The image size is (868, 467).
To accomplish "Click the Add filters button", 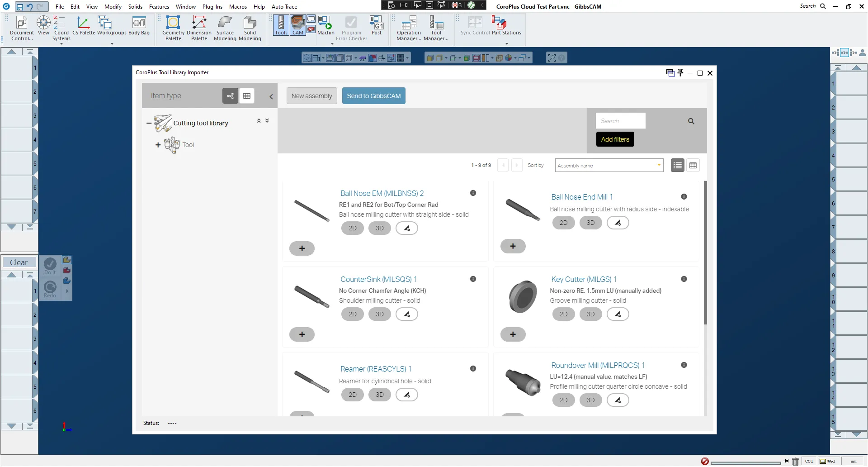I will point(615,139).
